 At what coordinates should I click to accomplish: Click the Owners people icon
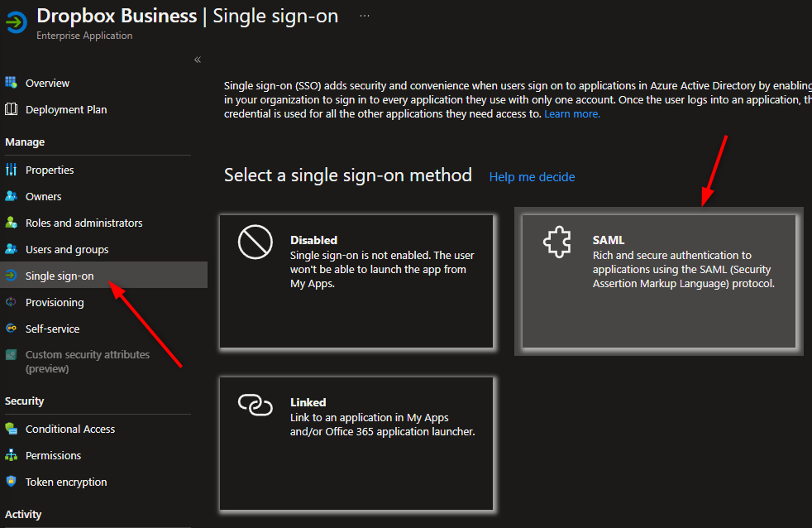(x=12, y=196)
